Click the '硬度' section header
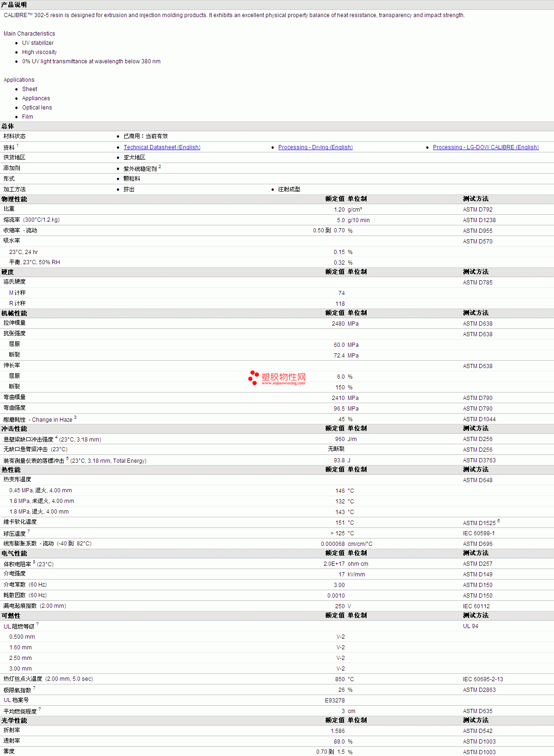 pos(8,272)
